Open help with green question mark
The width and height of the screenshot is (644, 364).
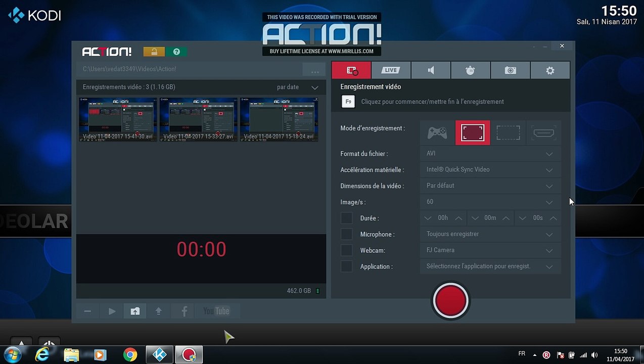(x=176, y=52)
